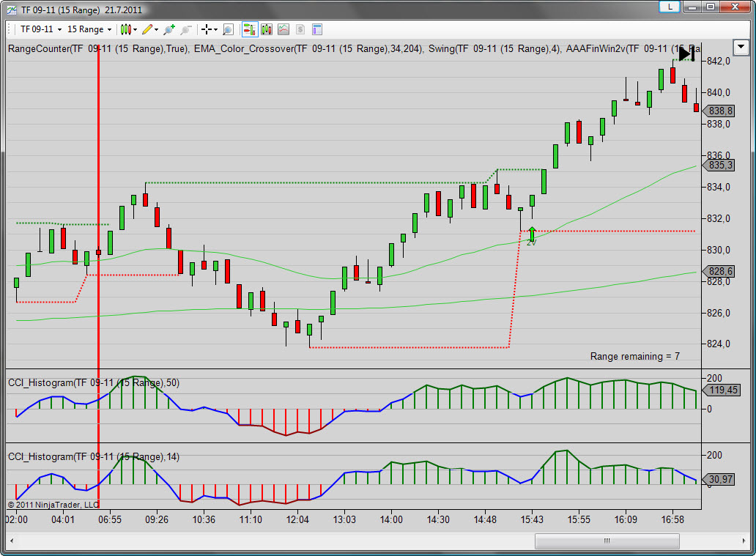Viewport: 756px width, 556px height.
Task: Click the 30,97 CCI value marker
Action: click(719, 479)
